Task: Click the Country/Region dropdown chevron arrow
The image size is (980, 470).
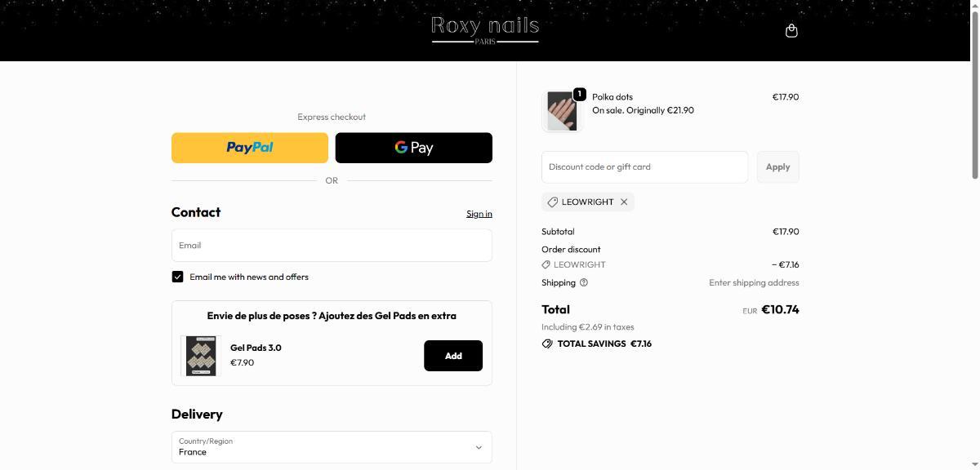Action: tap(479, 447)
